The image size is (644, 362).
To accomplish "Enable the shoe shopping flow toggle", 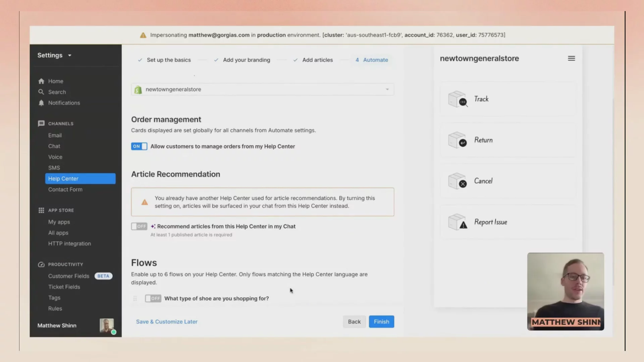I will coord(153,298).
